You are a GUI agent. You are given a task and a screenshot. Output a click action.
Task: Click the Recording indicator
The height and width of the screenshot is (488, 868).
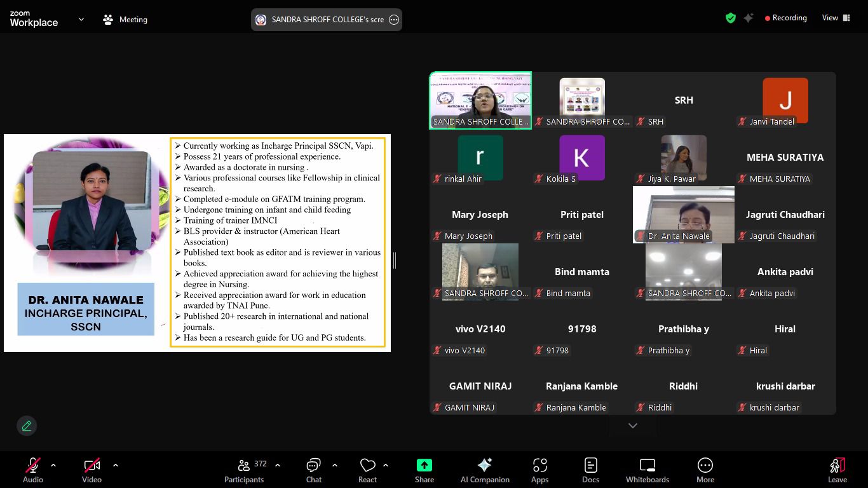coord(785,18)
